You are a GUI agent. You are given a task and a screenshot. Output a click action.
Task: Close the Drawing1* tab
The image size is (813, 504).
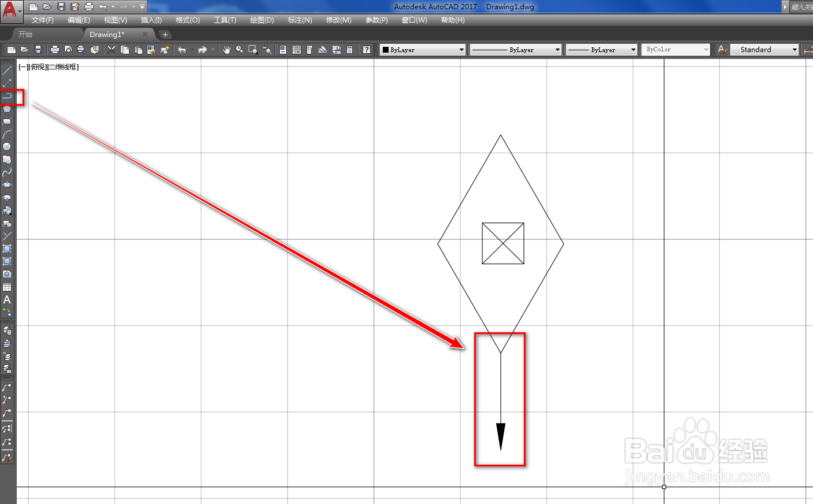pos(145,35)
